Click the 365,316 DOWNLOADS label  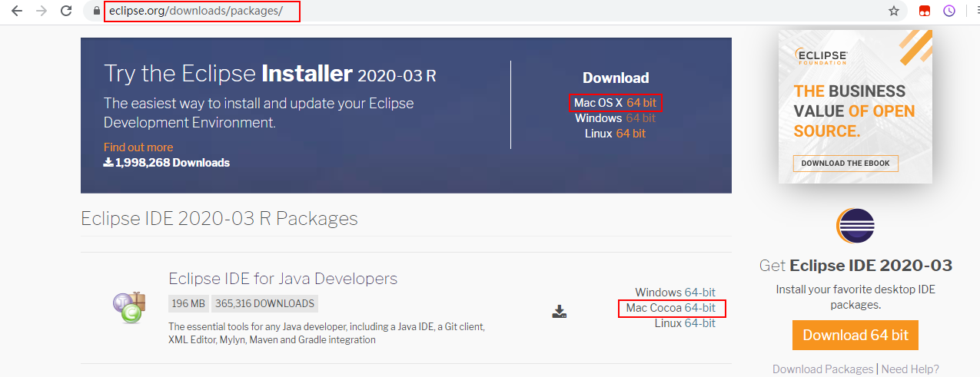(x=264, y=303)
